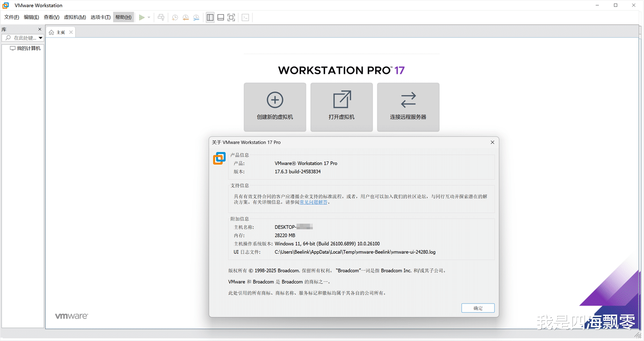644x341 pixels.
Task: Open the 编辑(E) menu
Action: coord(31,17)
